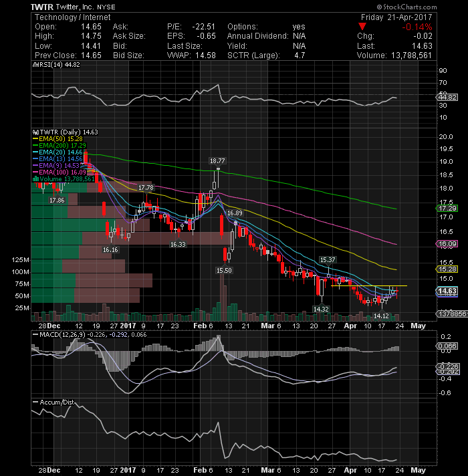
Task: Click the EMA(50) 15.28 yellow legend entry
Action: click(x=57, y=139)
